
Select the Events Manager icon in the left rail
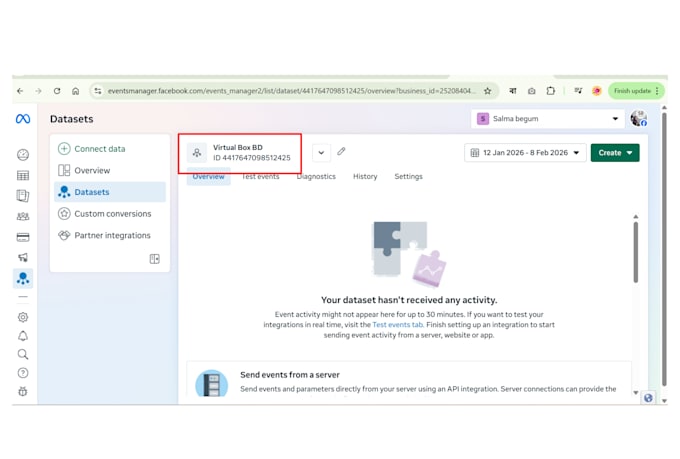pos(23,278)
